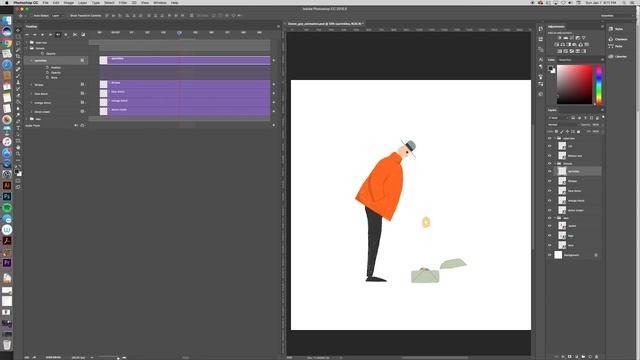Click inside the red color picker field
640x360 pixels.
pos(575,84)
